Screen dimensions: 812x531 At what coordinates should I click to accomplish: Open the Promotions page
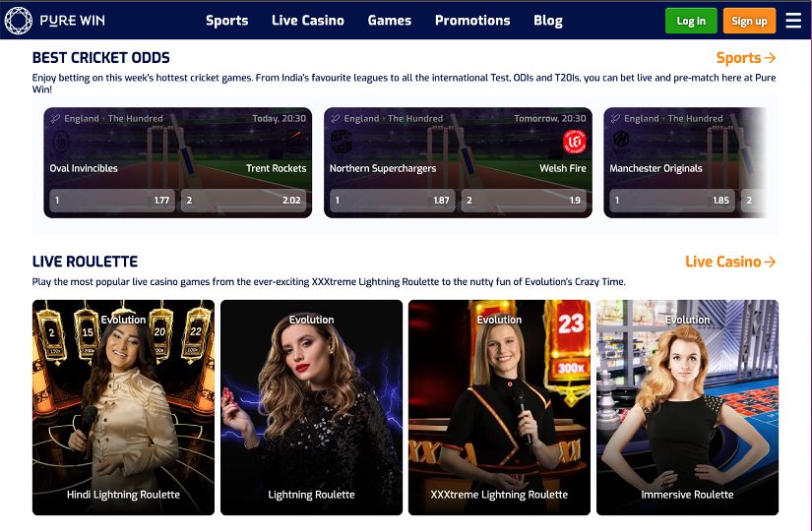[472, 21]
